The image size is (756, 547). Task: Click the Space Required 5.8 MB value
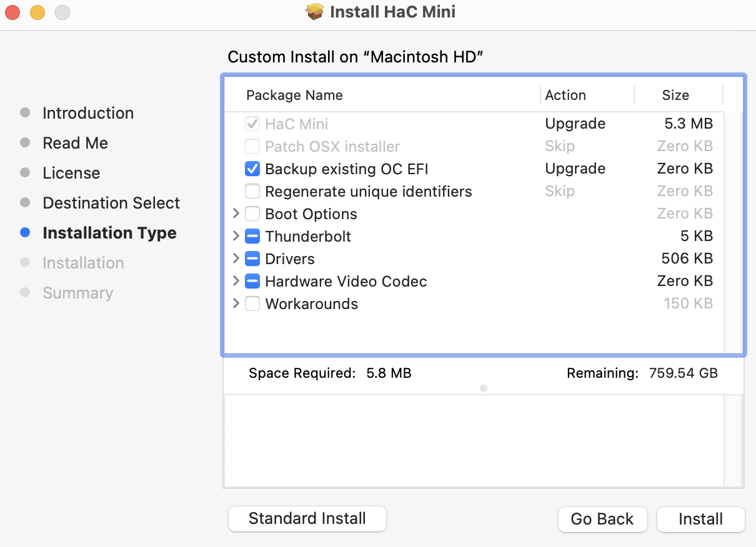click(389, 373)
